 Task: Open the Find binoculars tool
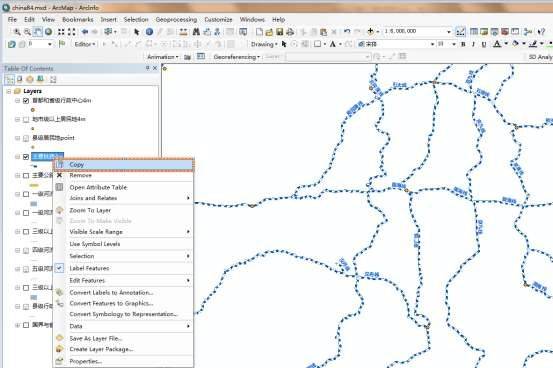pos(196,32)
